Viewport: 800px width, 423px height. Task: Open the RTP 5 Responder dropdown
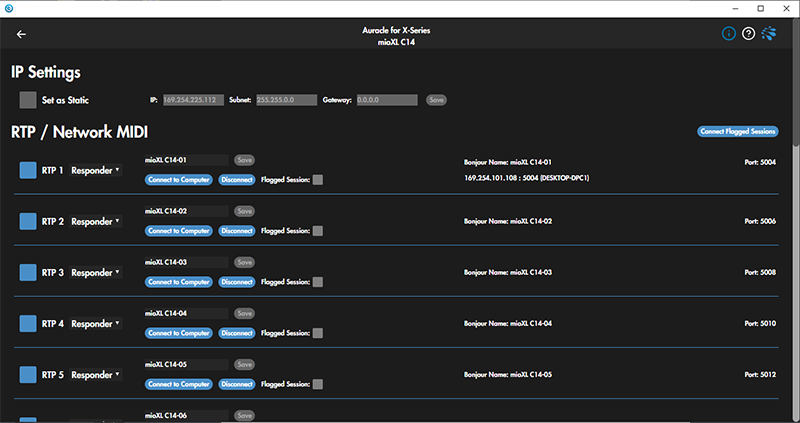tap(95, 375)
